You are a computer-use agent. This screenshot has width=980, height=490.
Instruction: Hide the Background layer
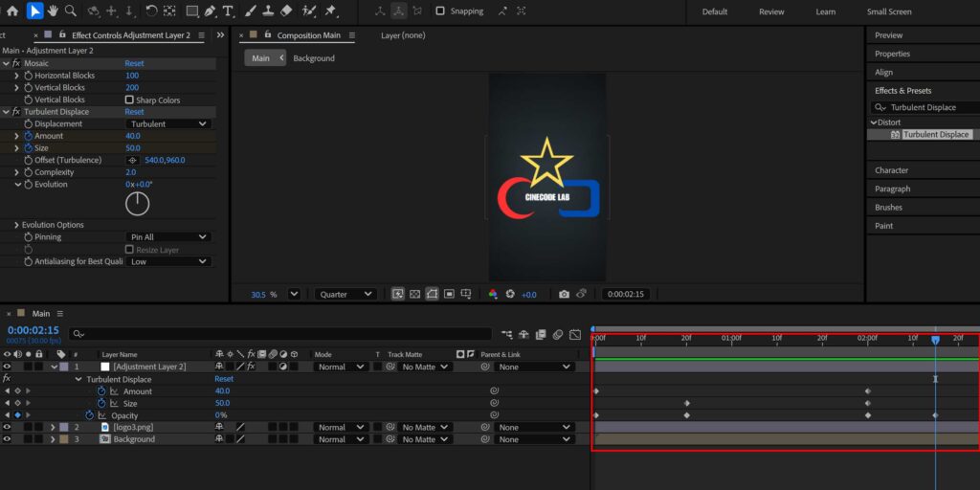[7, 439]
